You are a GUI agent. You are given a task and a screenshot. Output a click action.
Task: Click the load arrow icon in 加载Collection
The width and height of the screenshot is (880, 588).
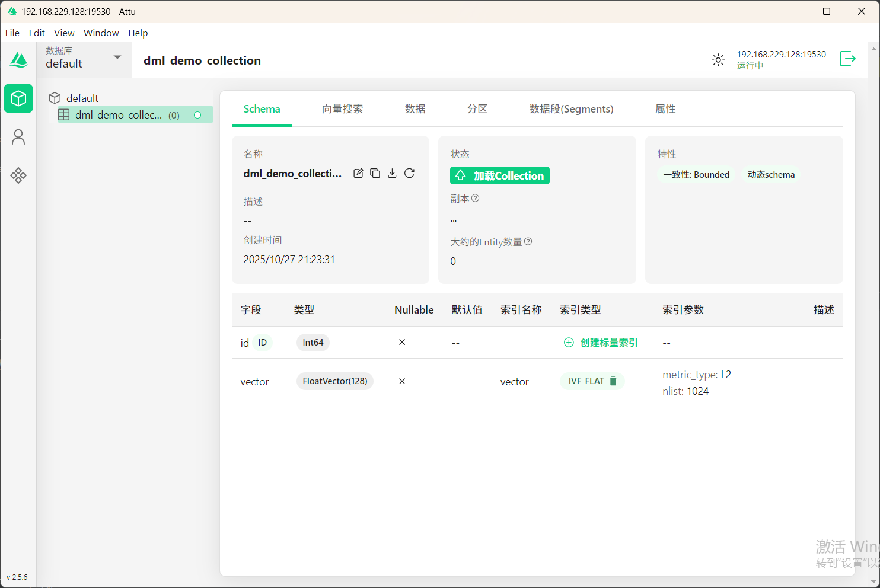tap(461, 175)
